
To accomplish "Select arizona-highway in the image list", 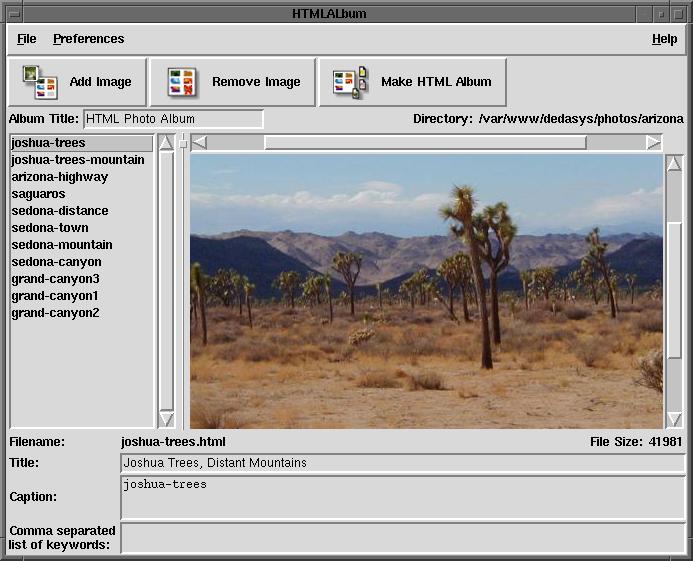I will point(59,177).
